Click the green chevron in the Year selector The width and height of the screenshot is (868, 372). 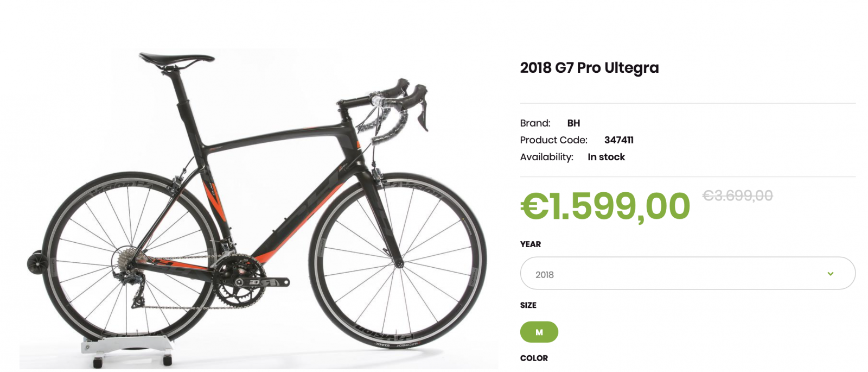click(x=830, y=274)
